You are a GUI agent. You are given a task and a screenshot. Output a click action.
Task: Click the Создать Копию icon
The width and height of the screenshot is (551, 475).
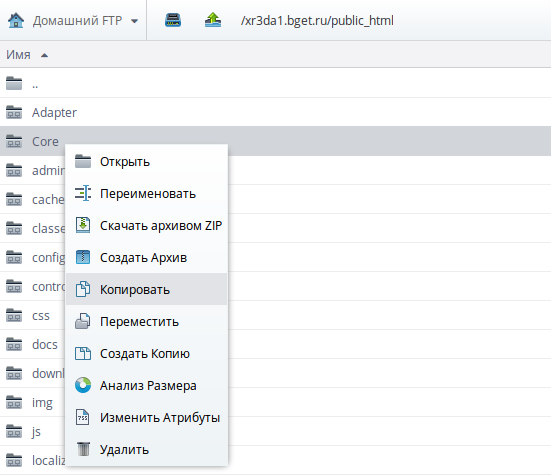(x=83, y=353)
